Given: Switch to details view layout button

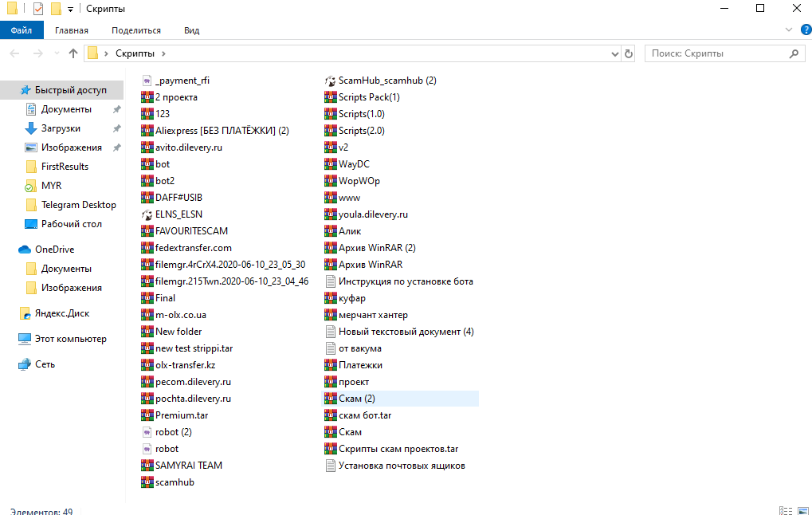Looking at the screenshot, I should click(x=783, y=510).
